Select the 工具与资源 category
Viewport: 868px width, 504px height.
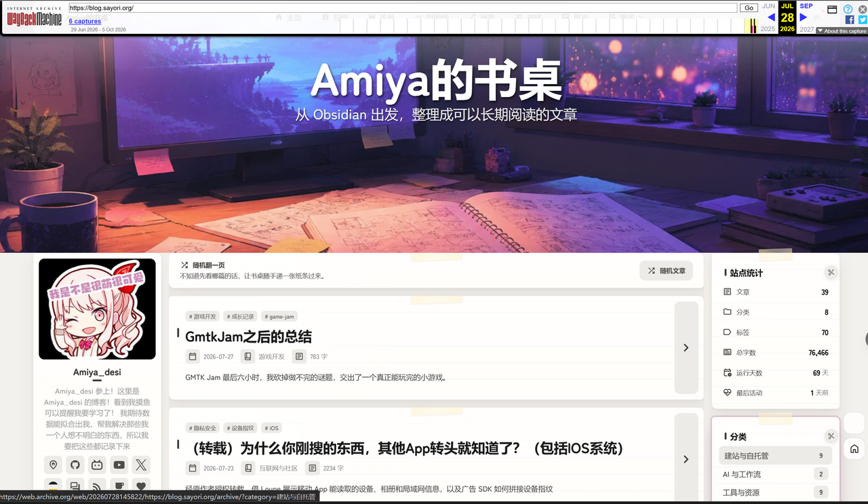pyautogui.click(x=775, y=492)
